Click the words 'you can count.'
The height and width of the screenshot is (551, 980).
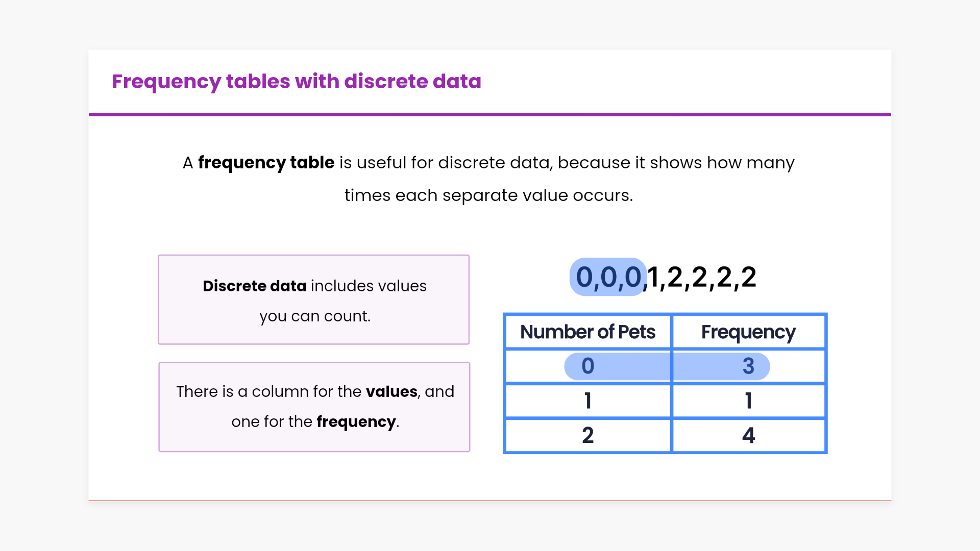pyautogui.click(x=315, y=316)
